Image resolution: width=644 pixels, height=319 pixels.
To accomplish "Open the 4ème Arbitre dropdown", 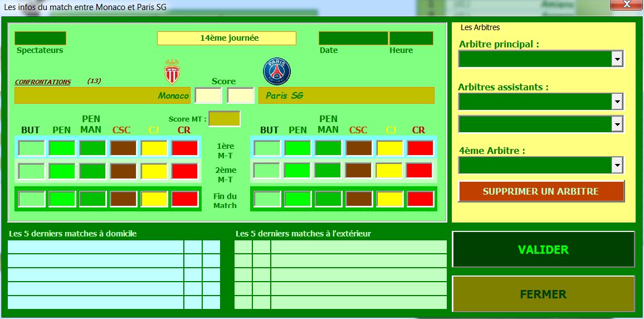I will point(617,165).
